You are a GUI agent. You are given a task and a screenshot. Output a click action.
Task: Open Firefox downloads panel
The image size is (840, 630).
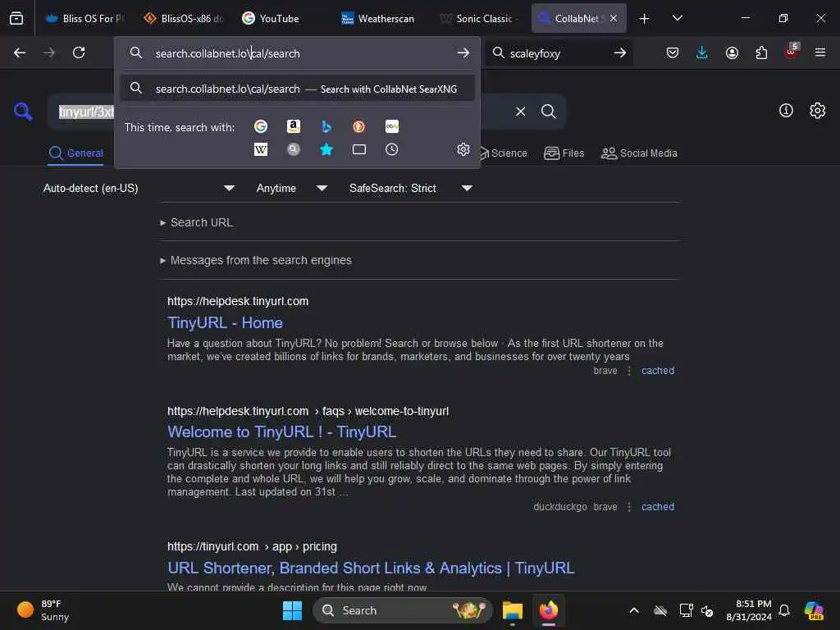point(702,52)
